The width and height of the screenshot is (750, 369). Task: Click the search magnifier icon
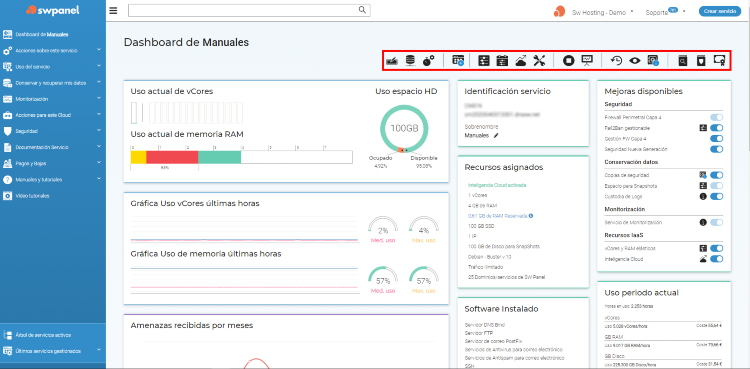coord(362,10)
